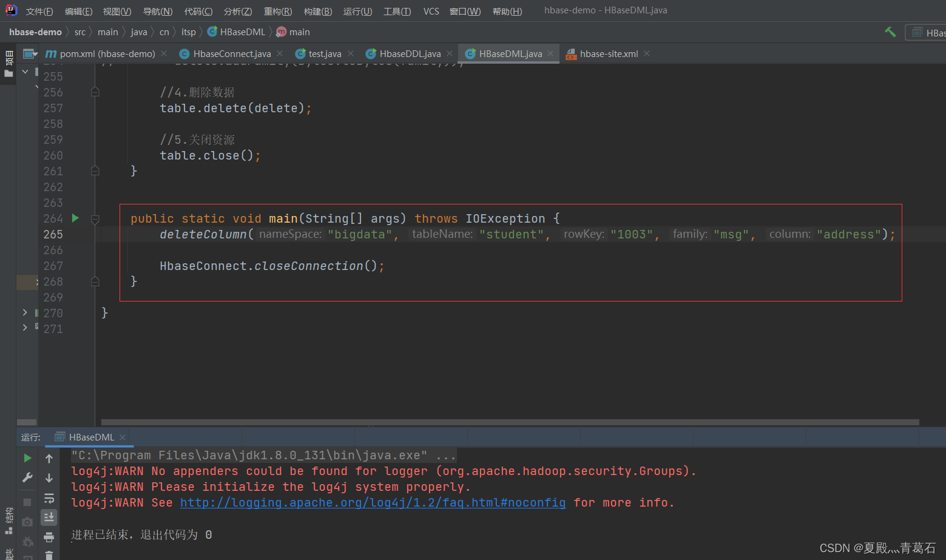Open the 重构(R) menu
The width and height of the screenshot is (946, 560).
pos(278,12)
